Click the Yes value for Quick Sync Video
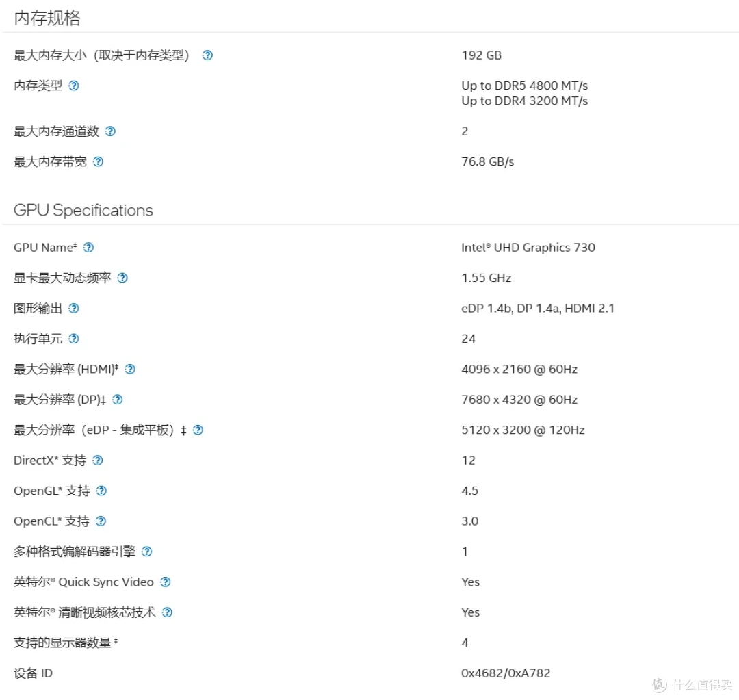739x700 pixels. click(470, 582)
